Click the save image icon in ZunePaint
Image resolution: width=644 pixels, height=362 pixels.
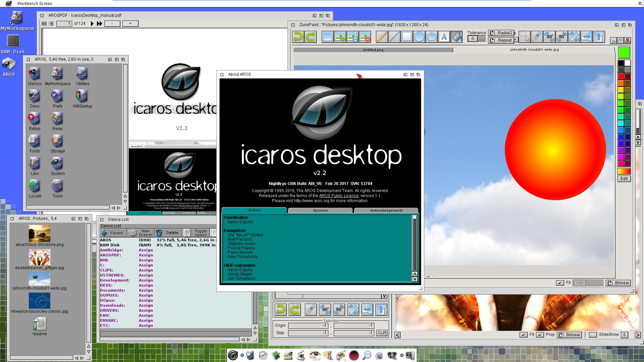(352, 37)
